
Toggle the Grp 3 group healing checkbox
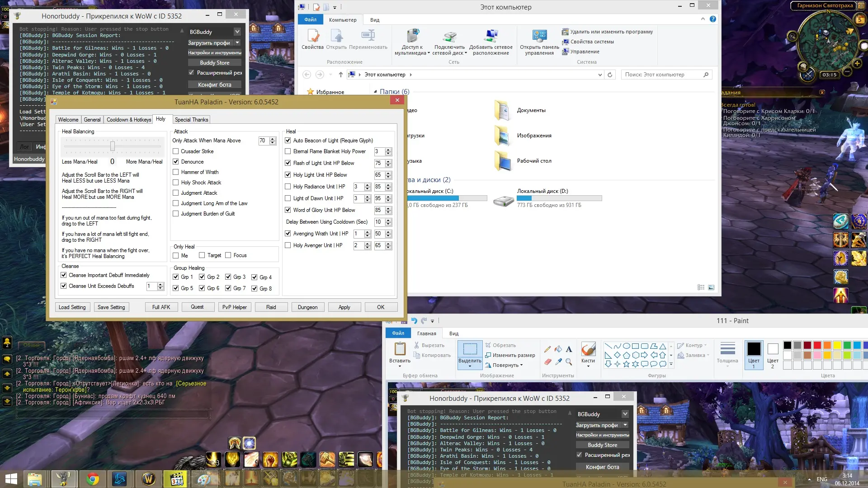(x=228, y=277)
